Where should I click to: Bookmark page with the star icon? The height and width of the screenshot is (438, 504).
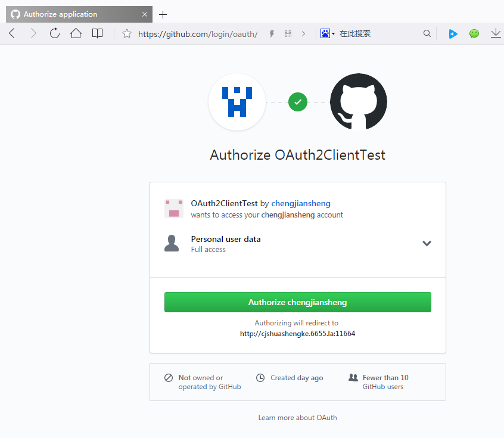tap(126, 34)
